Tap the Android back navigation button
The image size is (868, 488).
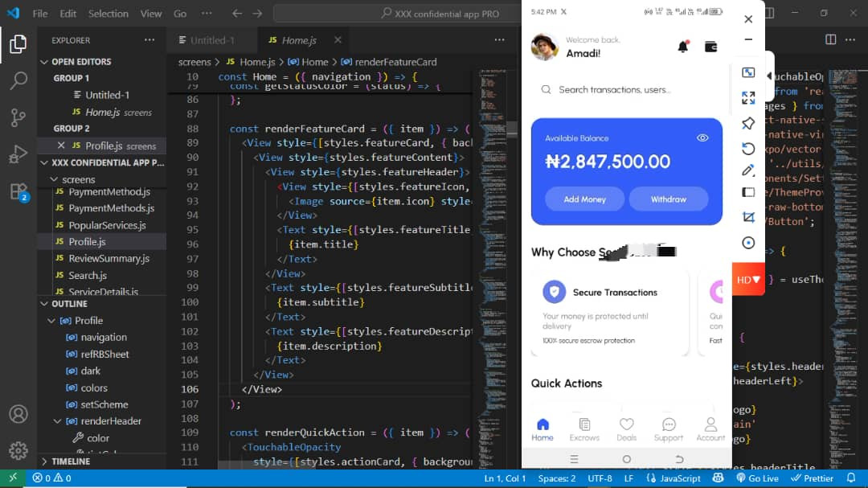coord(679,459)
